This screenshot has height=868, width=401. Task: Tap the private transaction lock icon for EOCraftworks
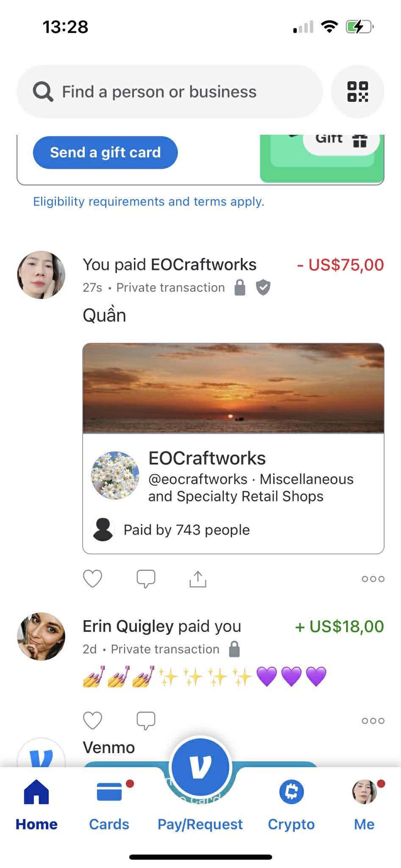tap(240, 287)
